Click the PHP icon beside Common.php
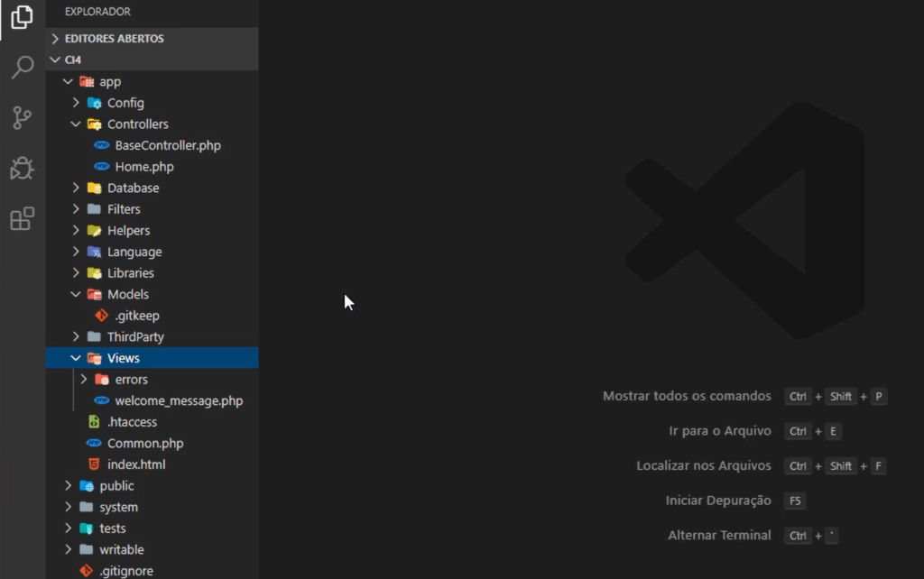The height and width of the screenshot is (579, 924). pyautogui.click(x=94, y=443)
